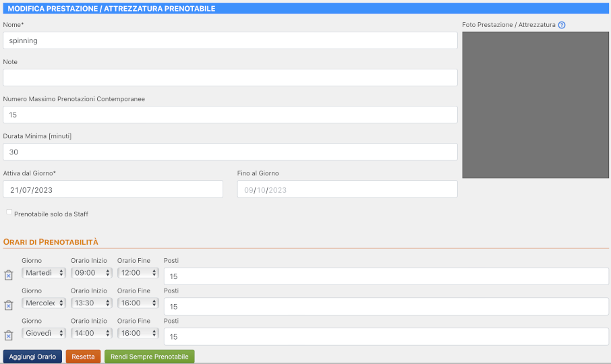Image resolution: width=611 pixels, height=364 pixels.
Task: Click the gray photo placeholder thumbnail
Action: pyautogui.click(x=535, y=104)
